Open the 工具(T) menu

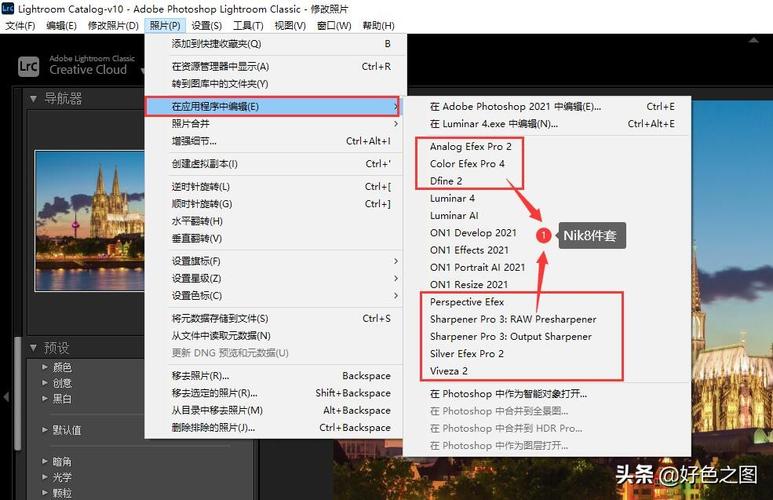click(x=248, y=26)
